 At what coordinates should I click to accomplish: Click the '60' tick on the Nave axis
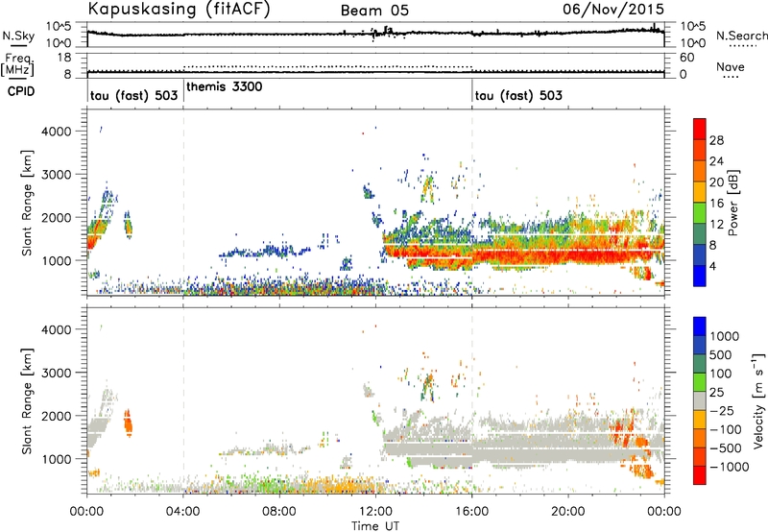point(687,58)
